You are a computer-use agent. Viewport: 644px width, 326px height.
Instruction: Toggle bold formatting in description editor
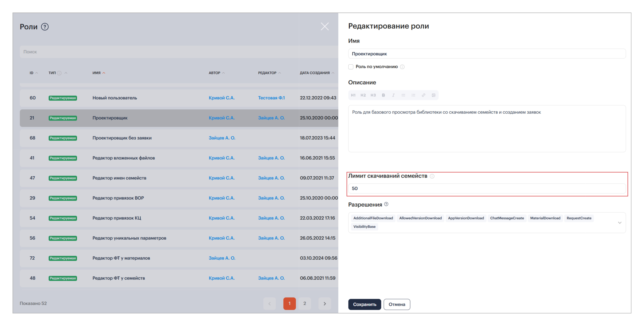pyautogui.click(x=383, y=95)
